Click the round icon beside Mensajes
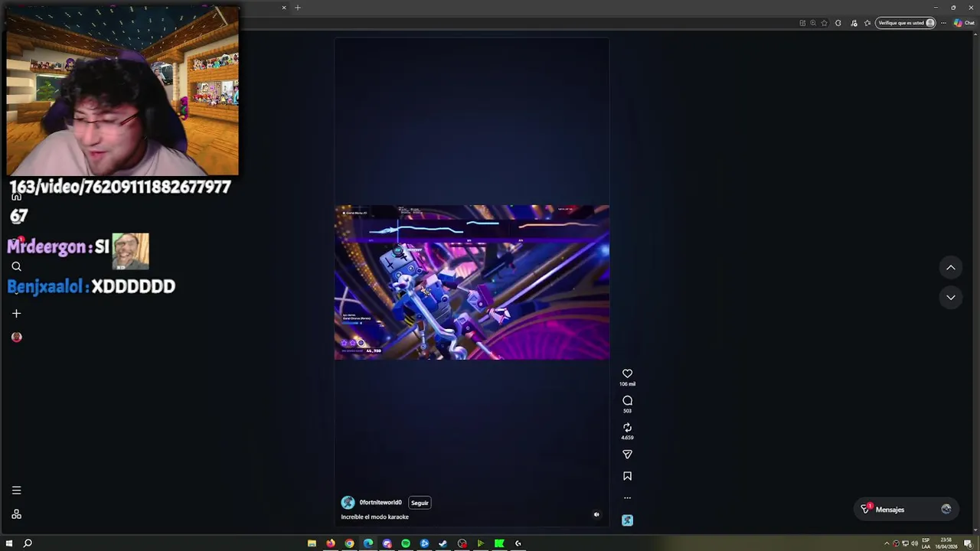This screenshot has width=980, height=551. pos(946,509)
